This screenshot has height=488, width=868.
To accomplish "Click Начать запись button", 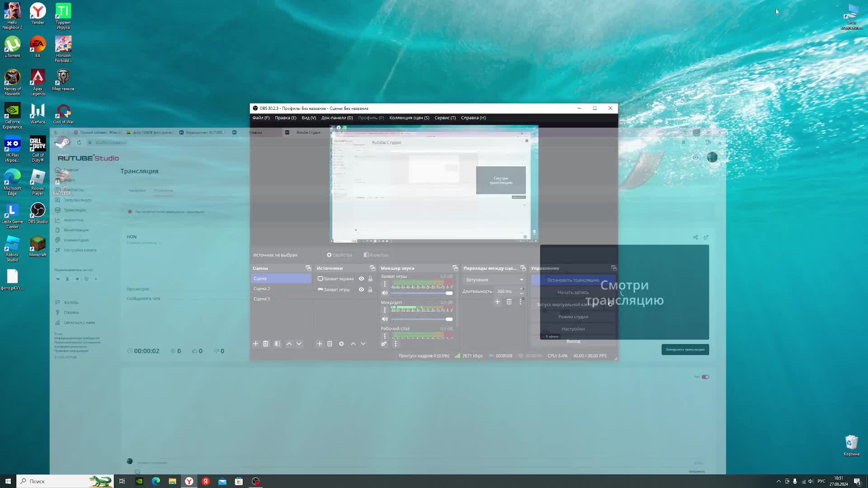I will click(x=573, y=292).
